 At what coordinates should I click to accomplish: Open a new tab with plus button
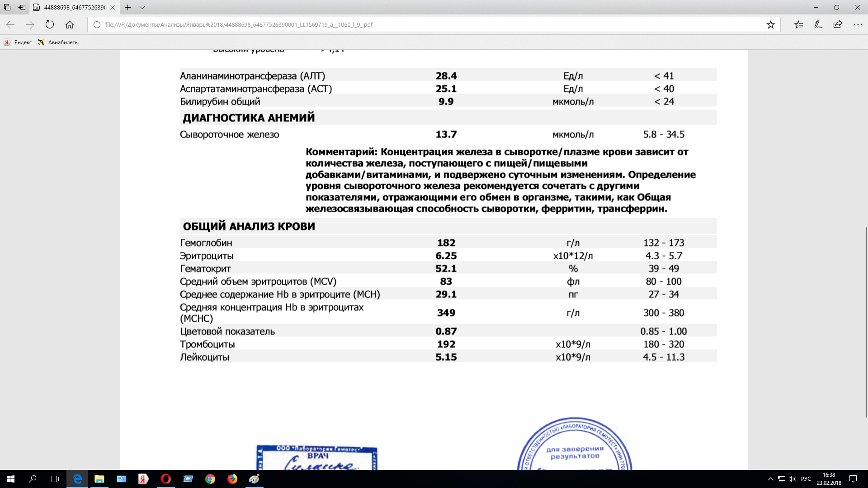128,7
